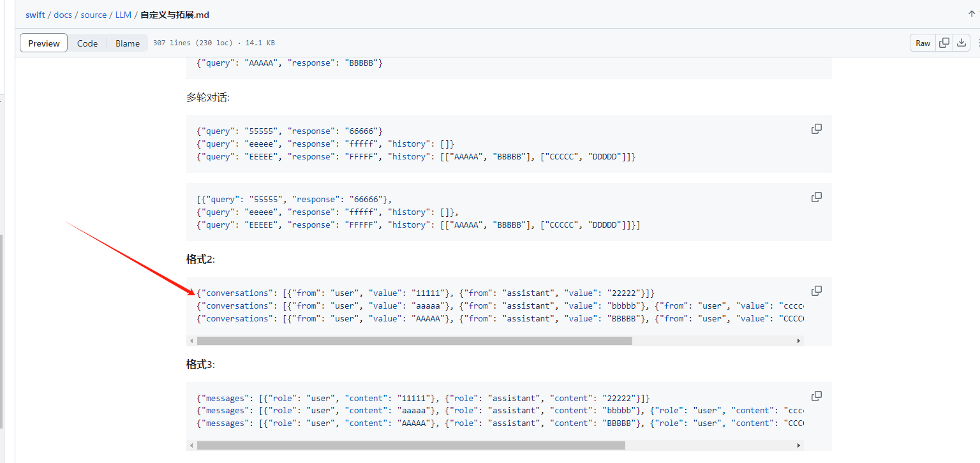980x463 pixels.
Task: Click the conversations block horizontal scrollbar thumb
Action: tap(414, 341)
